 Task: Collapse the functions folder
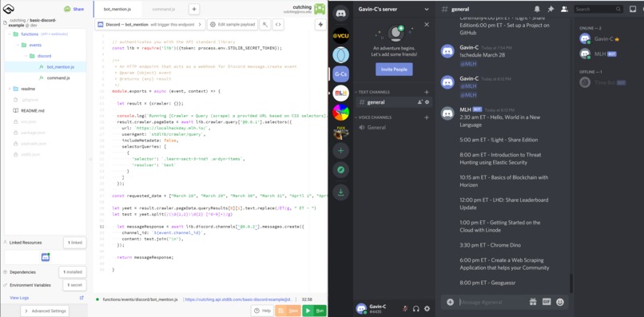click(9, 34)
